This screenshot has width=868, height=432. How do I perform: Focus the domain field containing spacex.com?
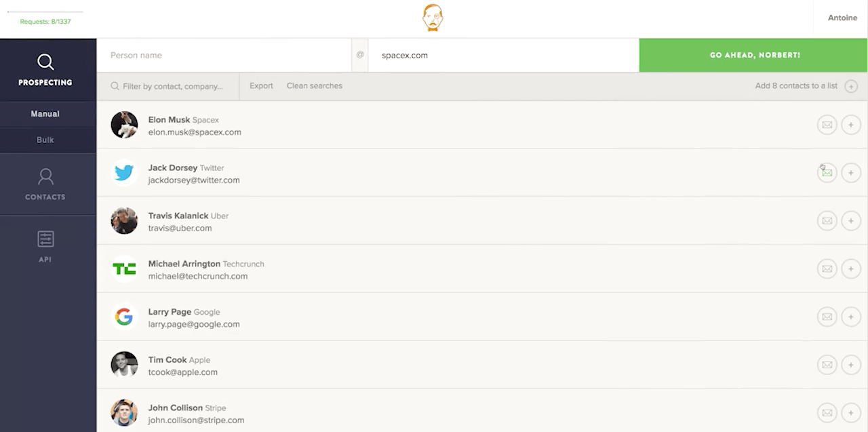(x=503, y=55)
